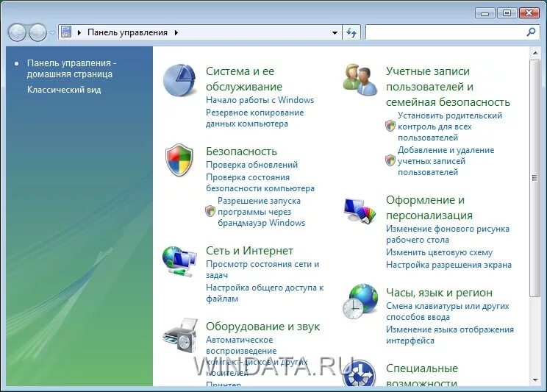Click Проверка обновлений link
This screenshot has width=547, height=392.
coord(252,165)
